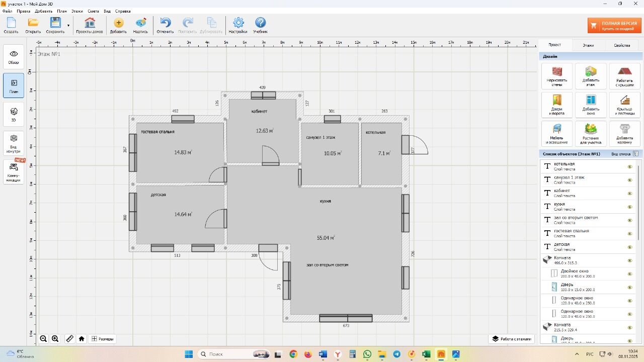The height and width of the screenshot is (362, 644).
Task: Open Excel from the Windows taskbar
Action: (x=426, y=354)
